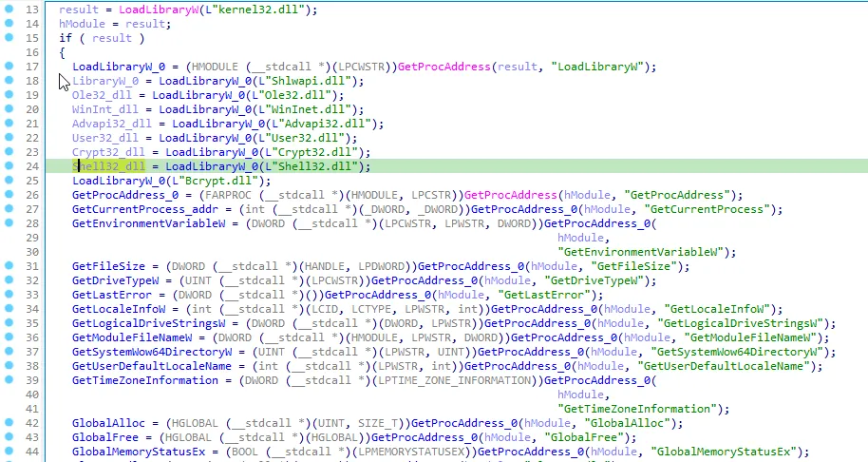Screen dimensions: 868x462
Task: Toggle breakpoint dot on line 26
Action: click(9, 195)
